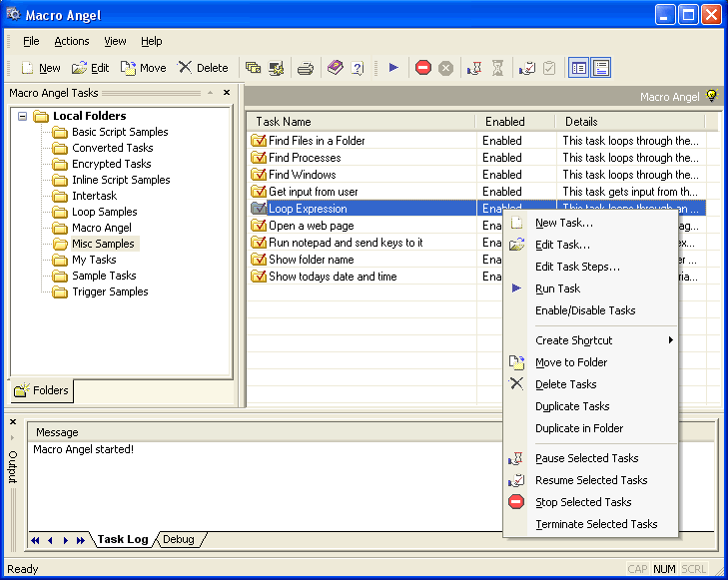Choose Move to Folder menu entry
728x580 pixels.
pos(590,362)
